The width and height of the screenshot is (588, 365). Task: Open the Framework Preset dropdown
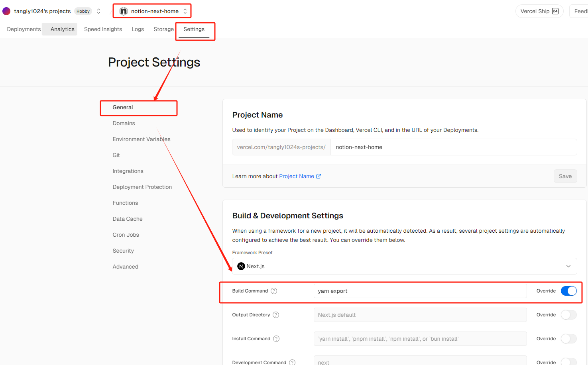point(405,266)
